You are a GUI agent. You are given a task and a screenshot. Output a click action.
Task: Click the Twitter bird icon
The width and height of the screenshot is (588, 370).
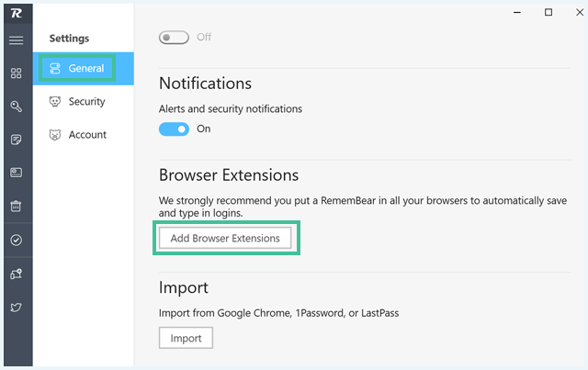point(17,308)
